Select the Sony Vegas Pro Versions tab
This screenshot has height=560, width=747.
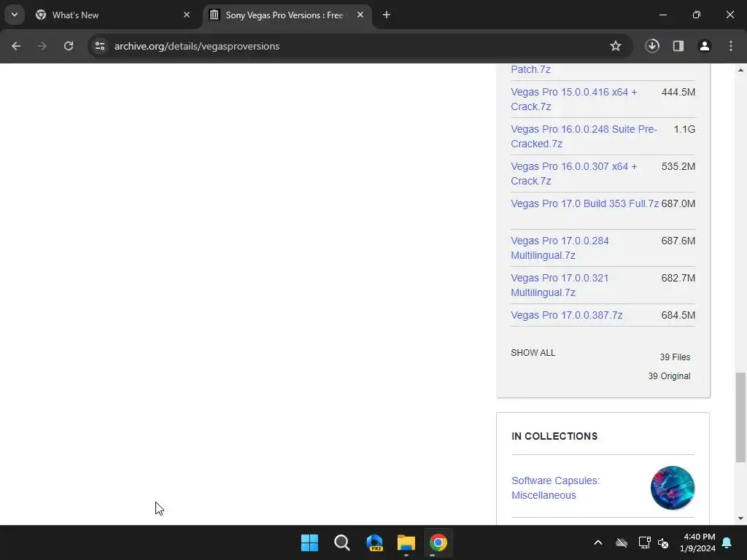pos(286,15)
